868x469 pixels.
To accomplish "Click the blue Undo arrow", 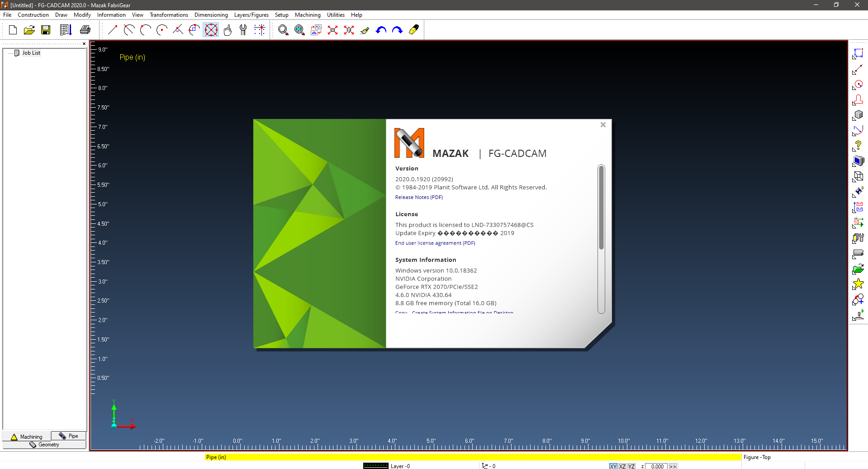I will coord(381,30).
